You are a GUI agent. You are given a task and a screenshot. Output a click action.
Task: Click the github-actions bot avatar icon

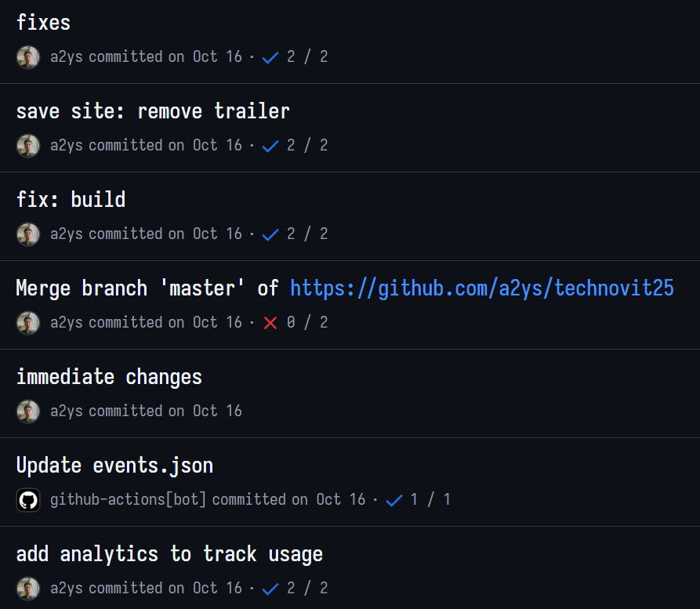[x=28, y=500]
